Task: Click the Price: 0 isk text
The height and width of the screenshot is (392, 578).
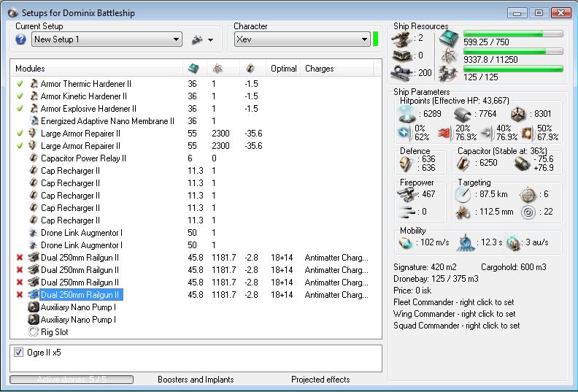Action: point(412,291)
